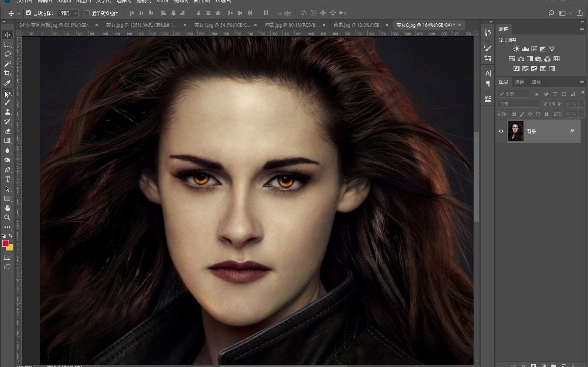Toggle lock image pixels brush icon
The image size is (588, 367).
[x=522, y=114]
